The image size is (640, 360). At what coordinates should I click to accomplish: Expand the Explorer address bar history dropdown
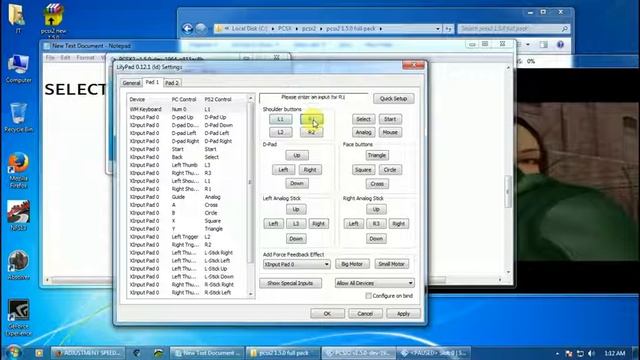[438, 29]
